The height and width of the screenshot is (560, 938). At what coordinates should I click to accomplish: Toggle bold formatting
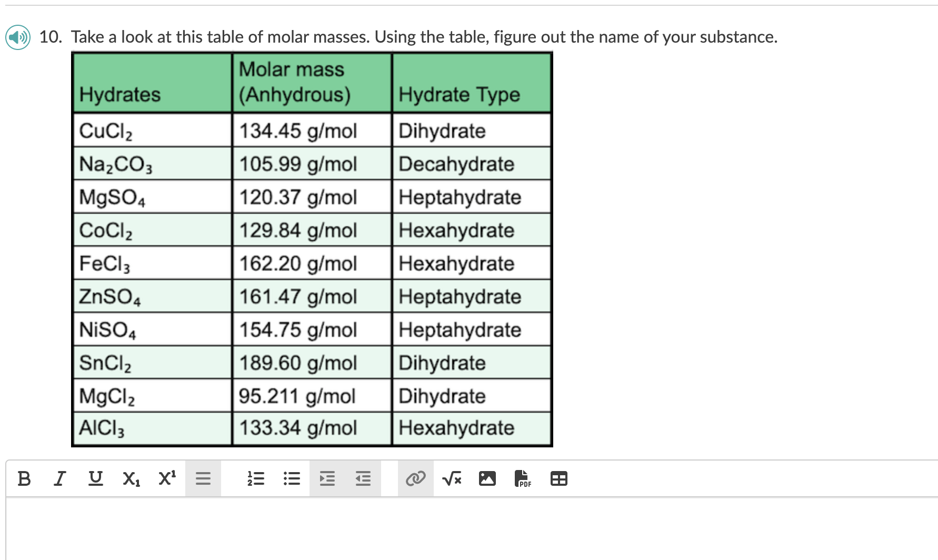[x=23, y=478]
